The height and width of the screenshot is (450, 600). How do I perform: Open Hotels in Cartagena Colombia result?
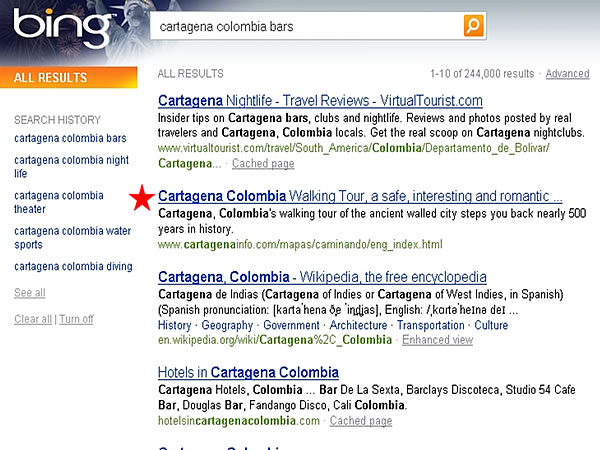pos(248,373)
